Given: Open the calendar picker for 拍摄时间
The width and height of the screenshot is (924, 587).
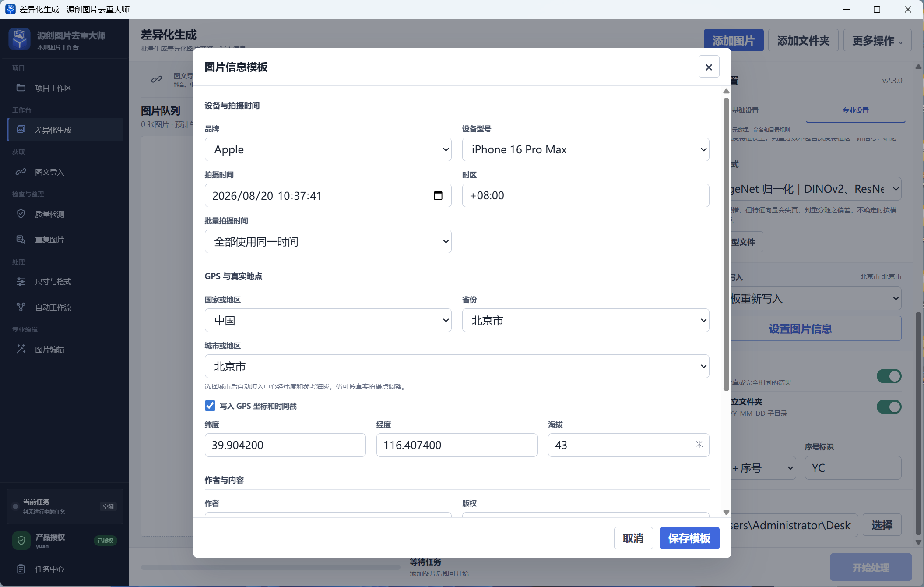Looking at the screenshot, I should click(438, 195).
